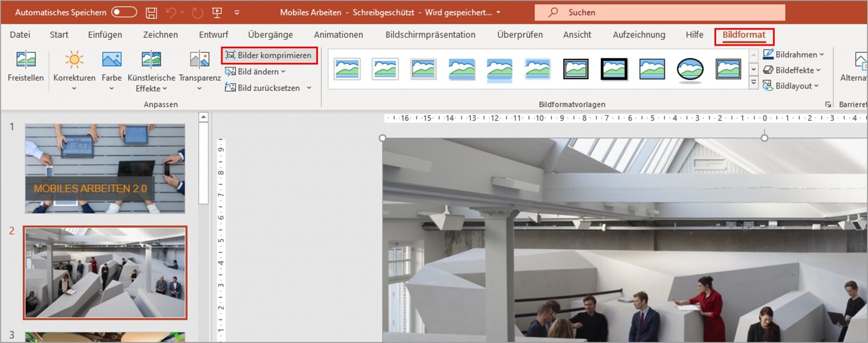Apply the third gray-framed picture style
The height and width of the screenshot is (343, 868).
coord(423,69)
